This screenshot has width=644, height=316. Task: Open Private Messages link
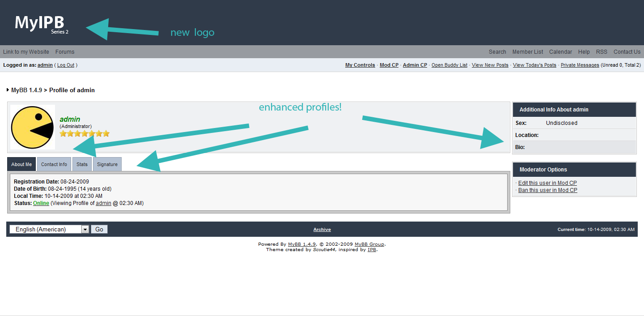[580, 65]
